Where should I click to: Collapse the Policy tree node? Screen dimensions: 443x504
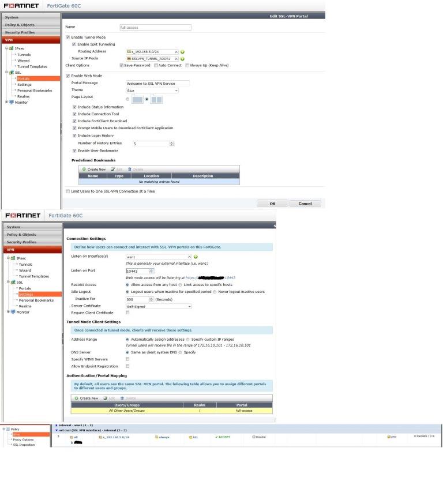[x=4, y=429]
